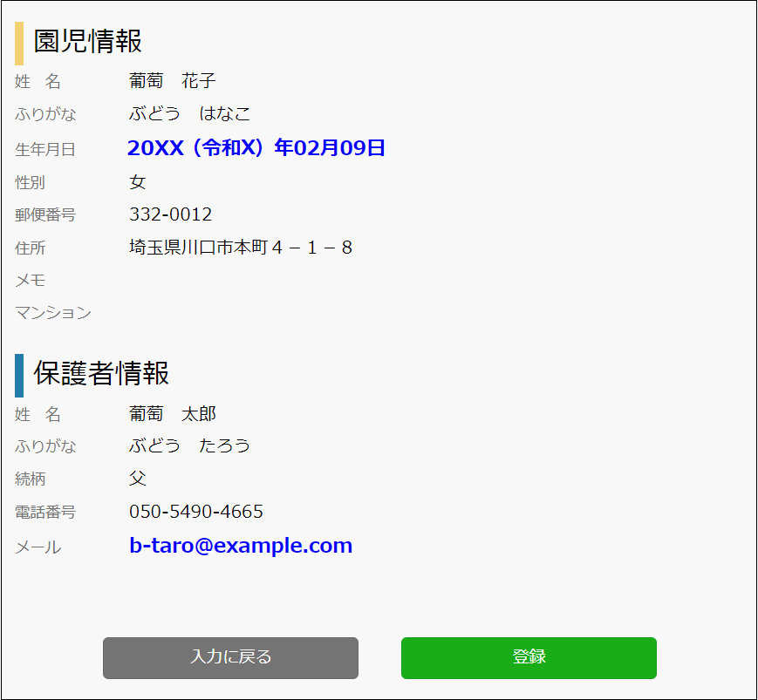Click the furigana ぶどう たろう

[189, 445]
